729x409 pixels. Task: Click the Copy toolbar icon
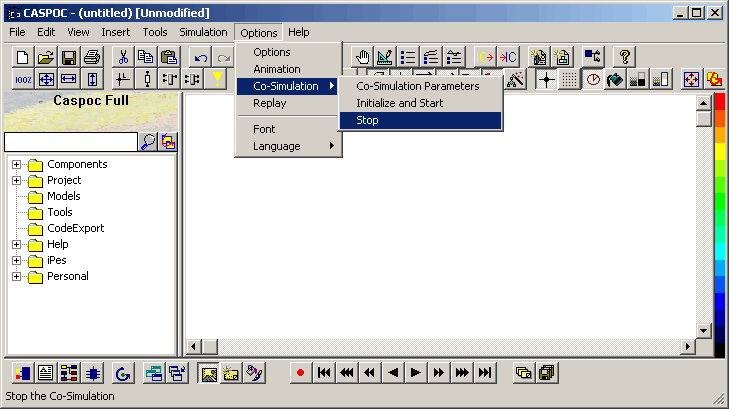[146, 57]
